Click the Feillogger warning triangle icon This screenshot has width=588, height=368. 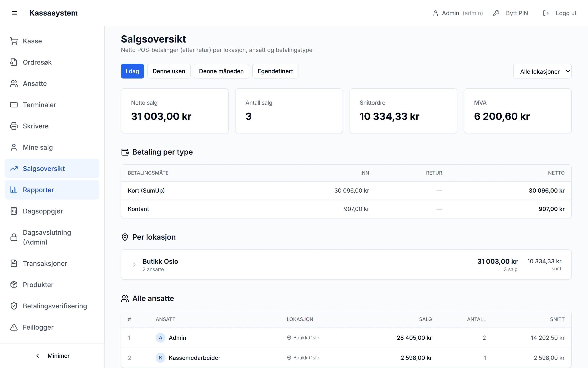coord(14,327)
